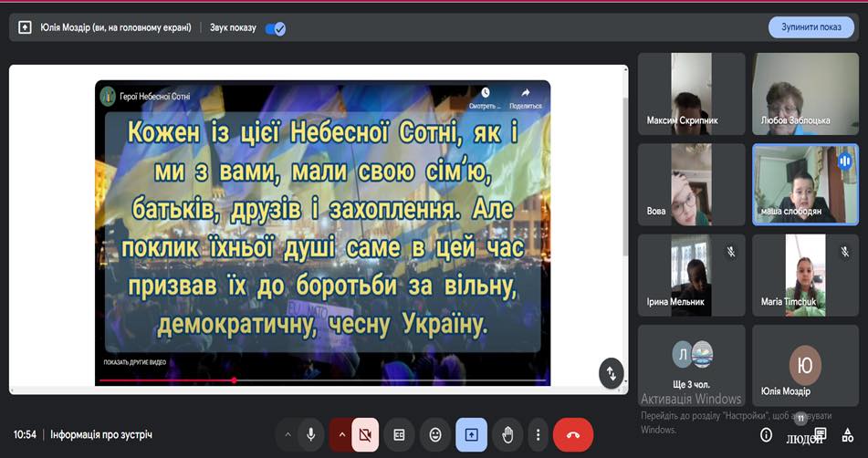Click the presentation icon beside Юлія Моздір
The image size is (868, 458).
pyautogui.click(x=25, y=27)
